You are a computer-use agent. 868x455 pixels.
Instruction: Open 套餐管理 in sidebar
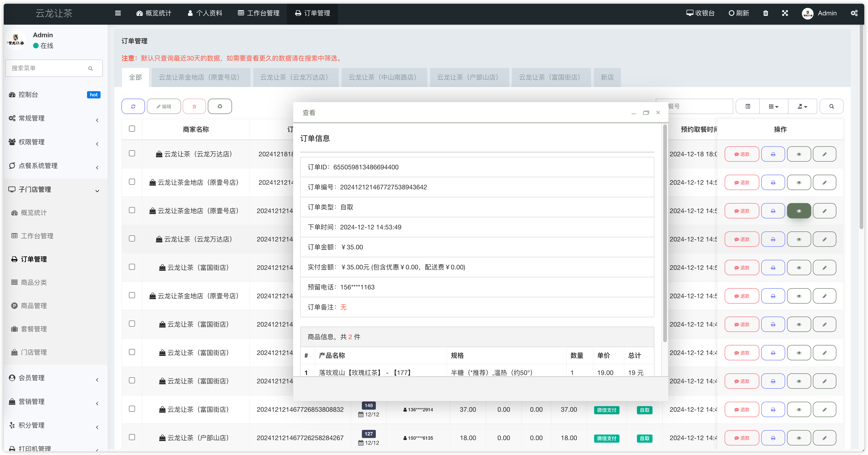click(34, 329)
